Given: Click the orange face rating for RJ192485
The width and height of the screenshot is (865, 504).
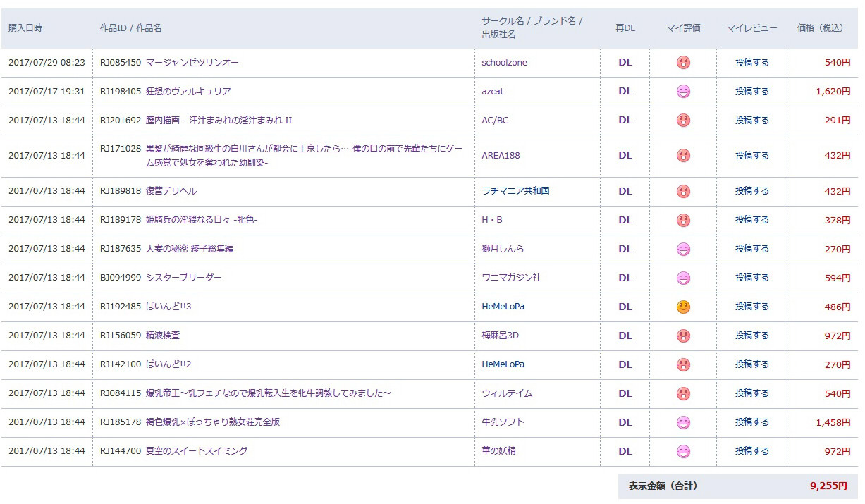Looking at the screenshot, I should pos(683,307).
